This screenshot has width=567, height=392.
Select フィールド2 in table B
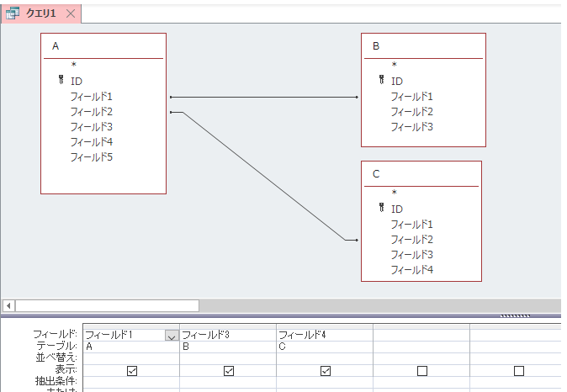click(411, 112)
